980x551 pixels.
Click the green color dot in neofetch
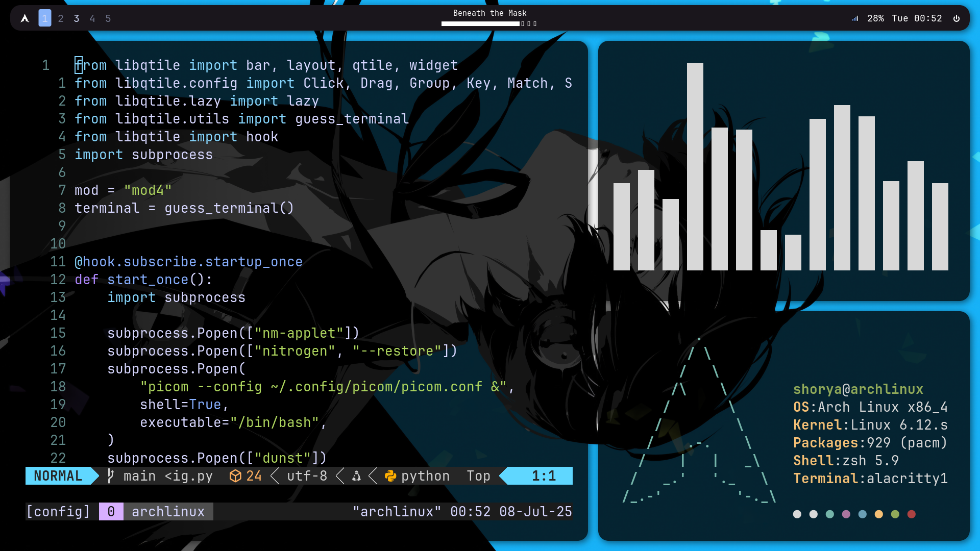(x=895, y=514)
